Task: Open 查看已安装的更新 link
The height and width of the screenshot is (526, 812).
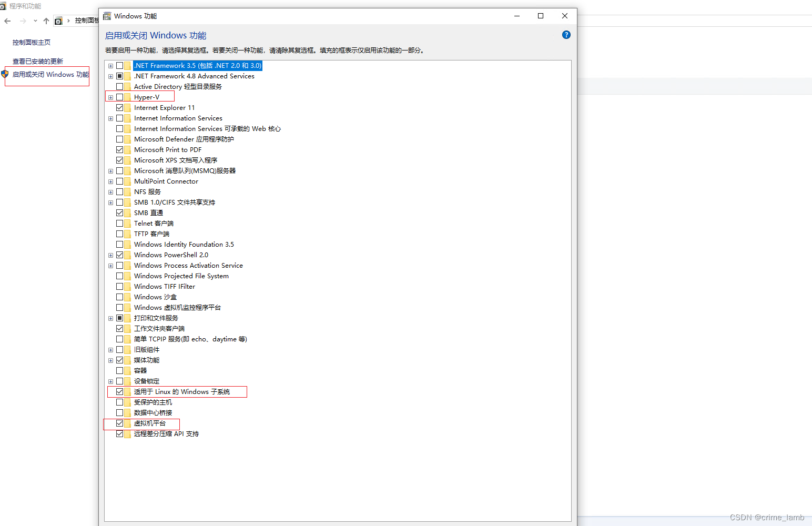Action: click(38, 61)
